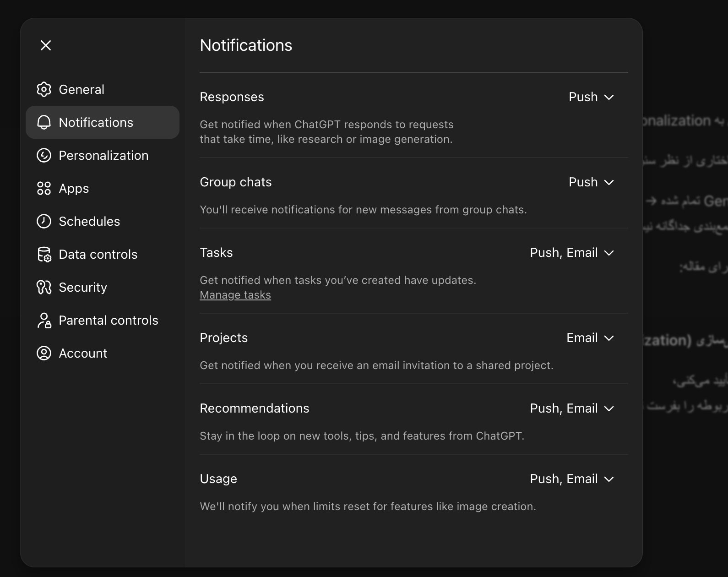The width and height of the screenshot is (728, 577).
Task: Click the Personalization icon in sidebar
Action: tap(44, 155)
